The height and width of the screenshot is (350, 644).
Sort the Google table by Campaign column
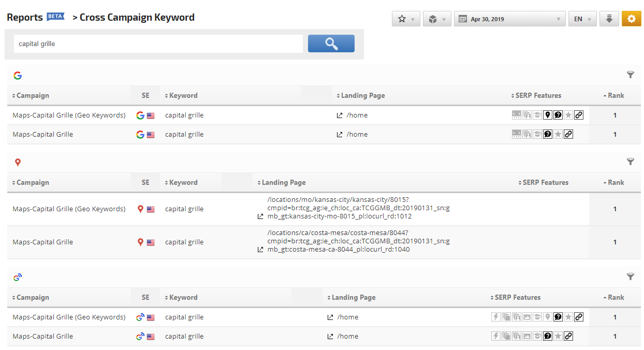[x=31, y=96]
